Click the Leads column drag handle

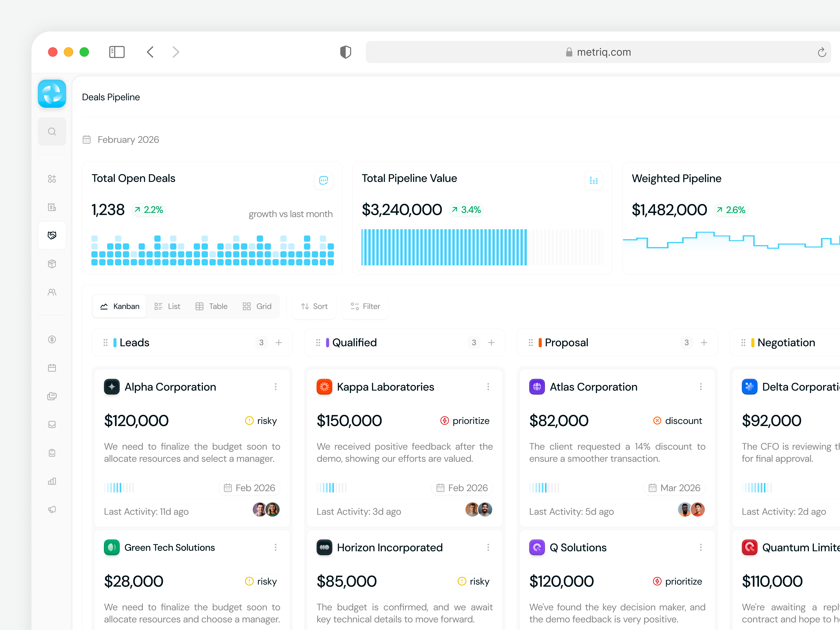point(106,342)
